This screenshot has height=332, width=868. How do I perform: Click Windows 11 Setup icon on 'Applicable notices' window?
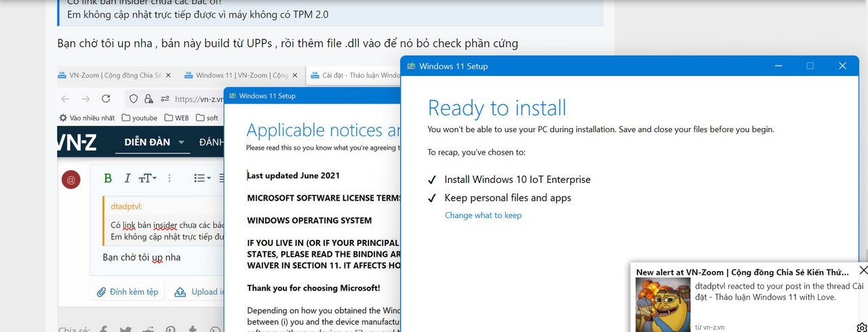tap(232, 96)
